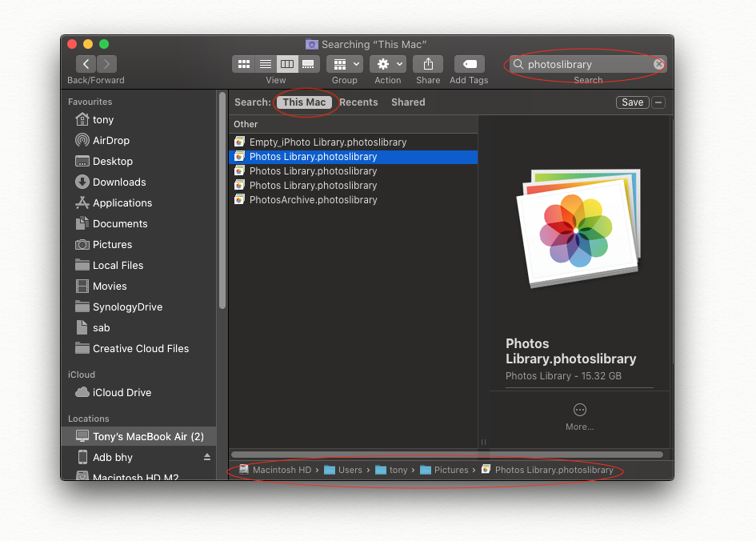The width and height of the screenshot is (756, 541).
Task: Click the large Photos Library preview thumbnail
Action: coord(579,228)
